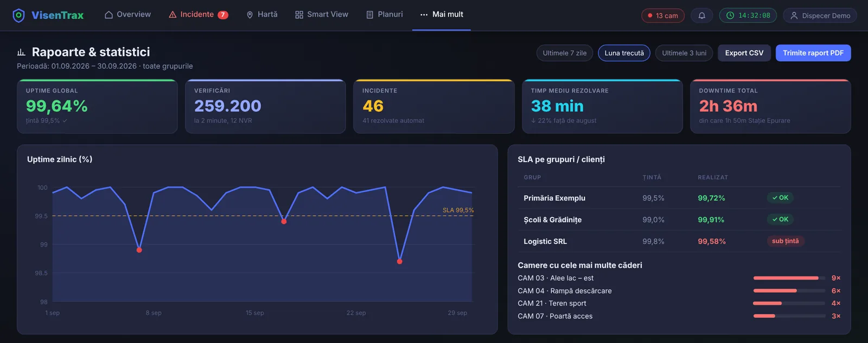Click the 13 cam status pill

pyautogui.click(x=663, y=16)
